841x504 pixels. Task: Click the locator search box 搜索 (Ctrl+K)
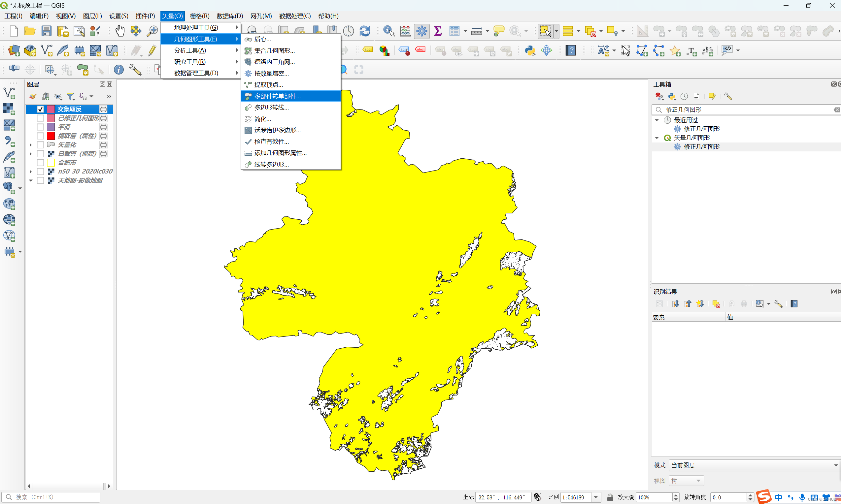pos(51,497)
